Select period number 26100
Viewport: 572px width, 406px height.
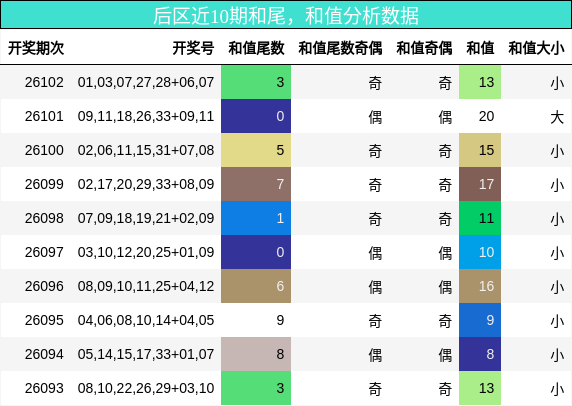pos(44,150)
